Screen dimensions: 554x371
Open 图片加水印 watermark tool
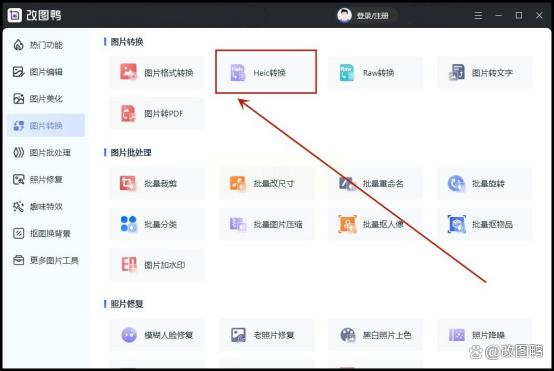tap(157, 265)
